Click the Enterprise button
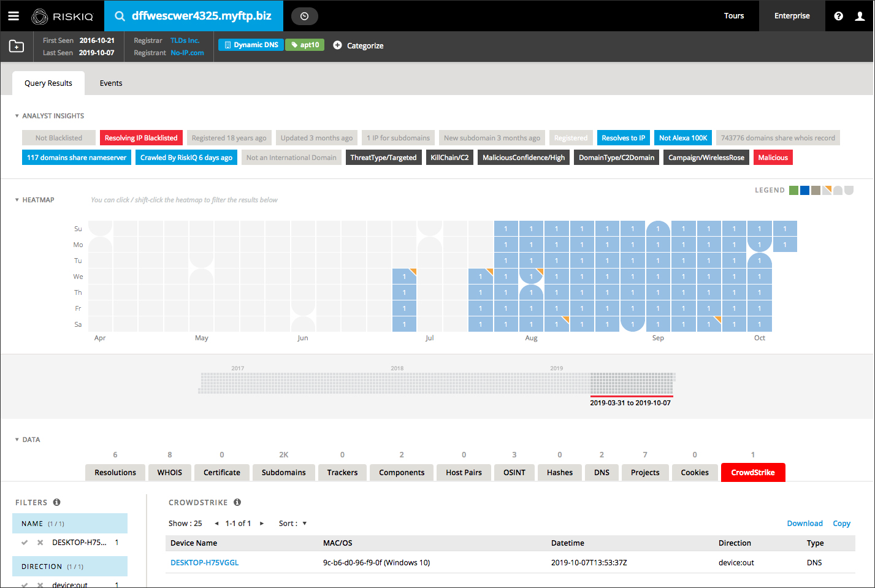The width and height of the screenshot is (875, 588). (x=792, y=16)
